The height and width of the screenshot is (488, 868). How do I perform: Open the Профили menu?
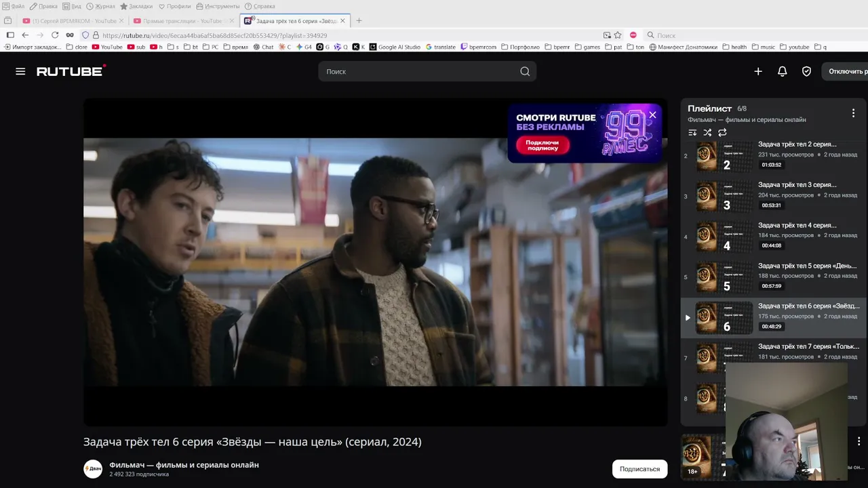tap(175, 6)
